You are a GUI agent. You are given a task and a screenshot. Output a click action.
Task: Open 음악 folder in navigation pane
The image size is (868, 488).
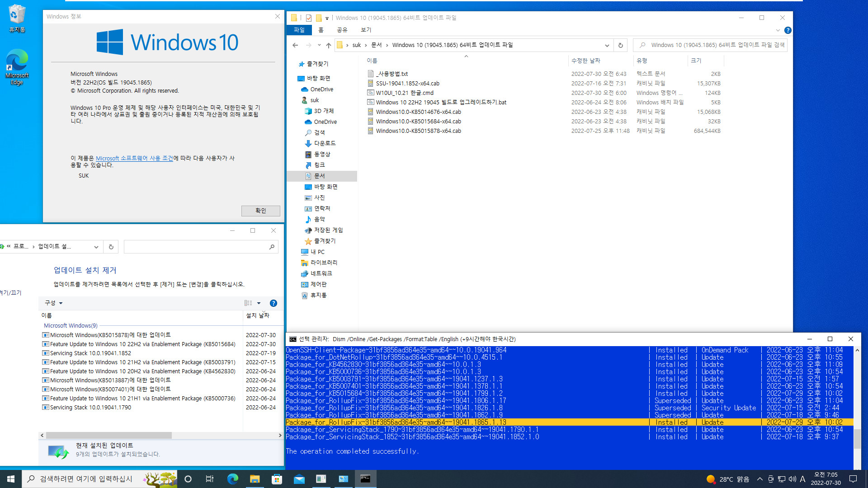click(x=319, y=219)
